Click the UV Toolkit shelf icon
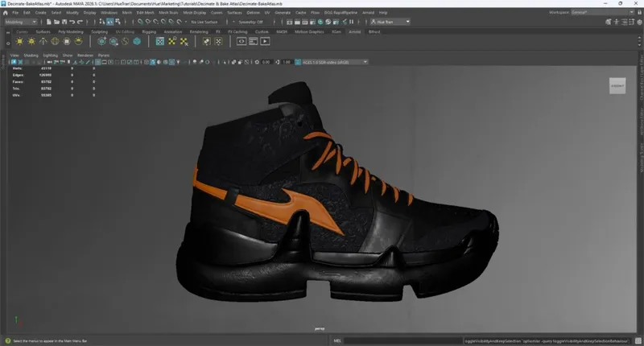The width and height of the screenshot is (644, 346). tap(172, 41)
